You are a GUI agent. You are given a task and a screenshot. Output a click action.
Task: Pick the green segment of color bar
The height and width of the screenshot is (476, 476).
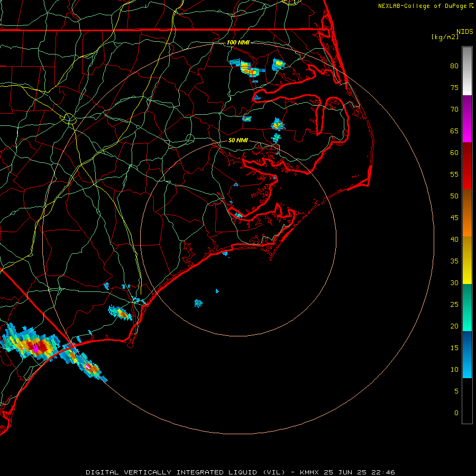click(x=467, y=307)
